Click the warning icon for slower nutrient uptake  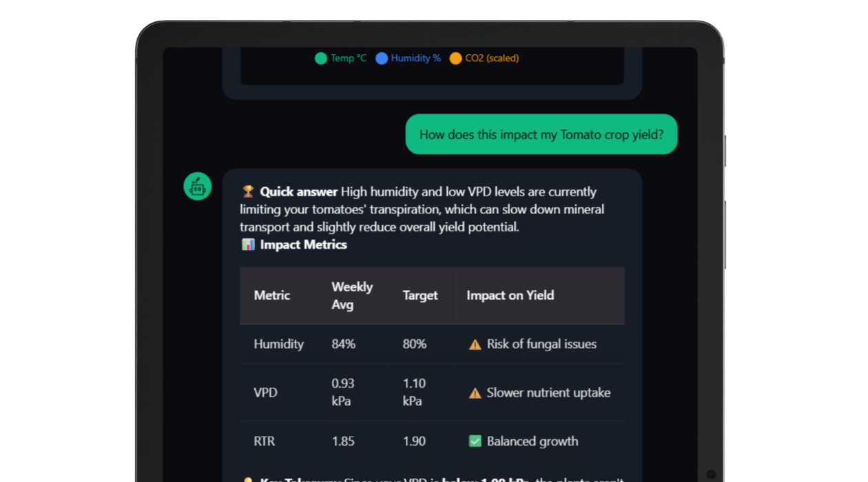pos(475,393)
